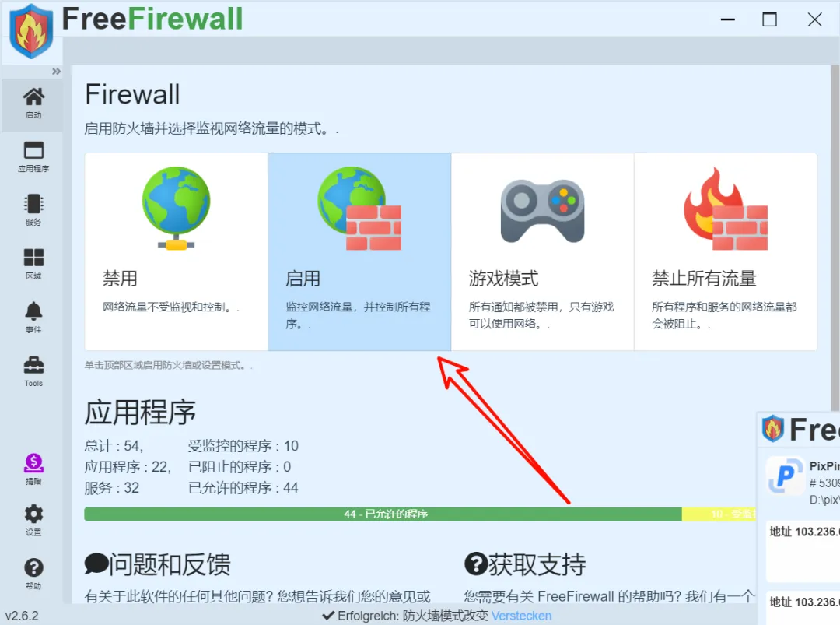The width and height of the screenshot is (840, 625).
Task: Select the 禁止所有流量 block all traffic mode
Action: point(726,252)
